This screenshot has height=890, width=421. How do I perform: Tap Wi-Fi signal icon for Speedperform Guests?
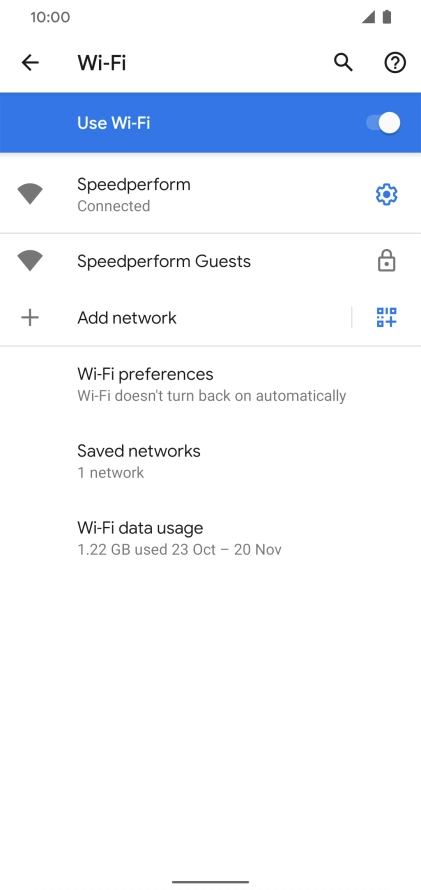pos(30,261)
